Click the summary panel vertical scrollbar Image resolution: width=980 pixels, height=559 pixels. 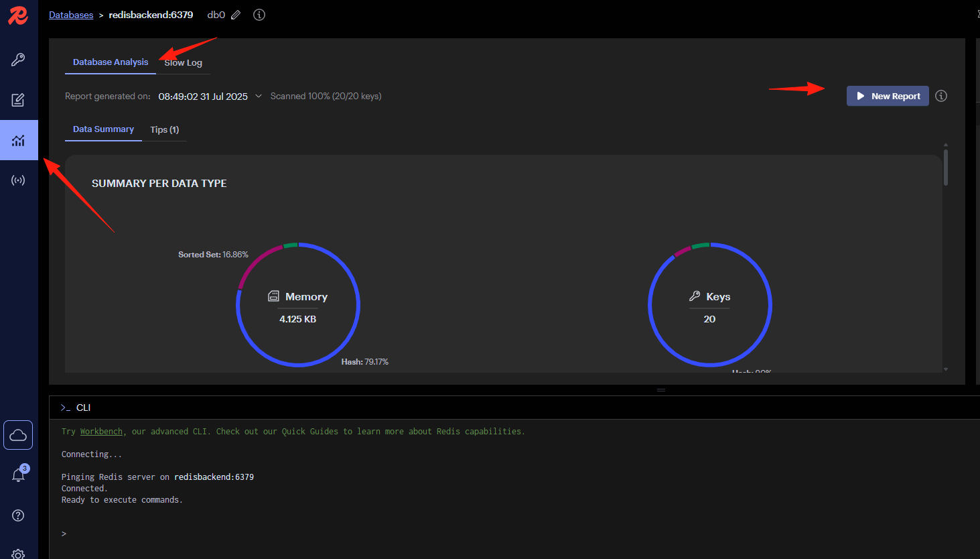point(946,167)
